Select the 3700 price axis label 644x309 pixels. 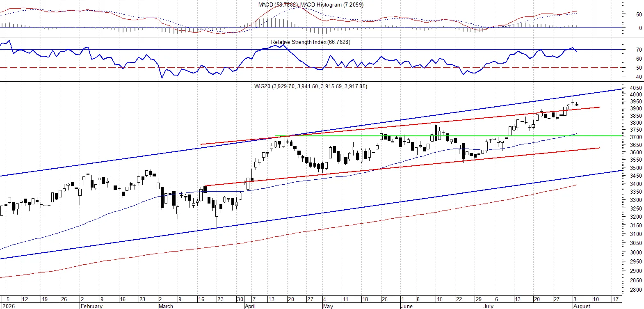pos(636,137)
